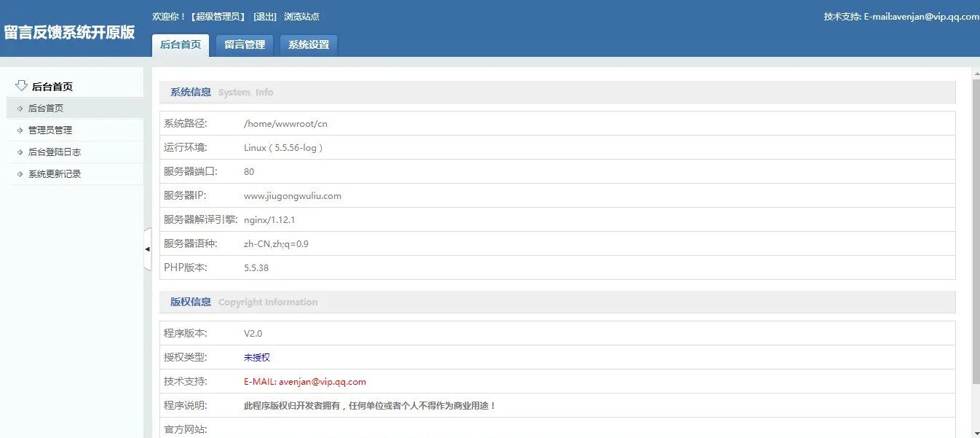Click the nginx/1.12.1 value
Viewport: 980px width, 438px height.
click(x=269, y=220)
